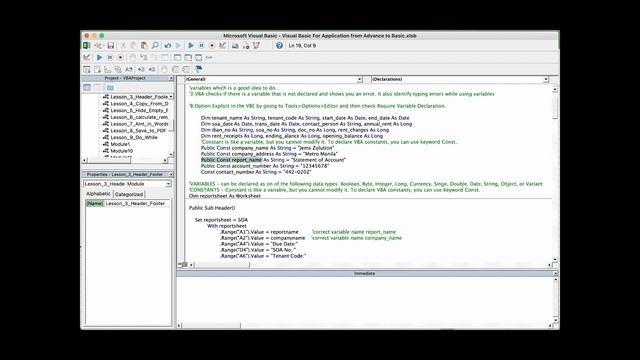Click the Insert Module toolbar icon
This screenshot has height=360, width=640.
pyautogui.click(x=98, y=45)
